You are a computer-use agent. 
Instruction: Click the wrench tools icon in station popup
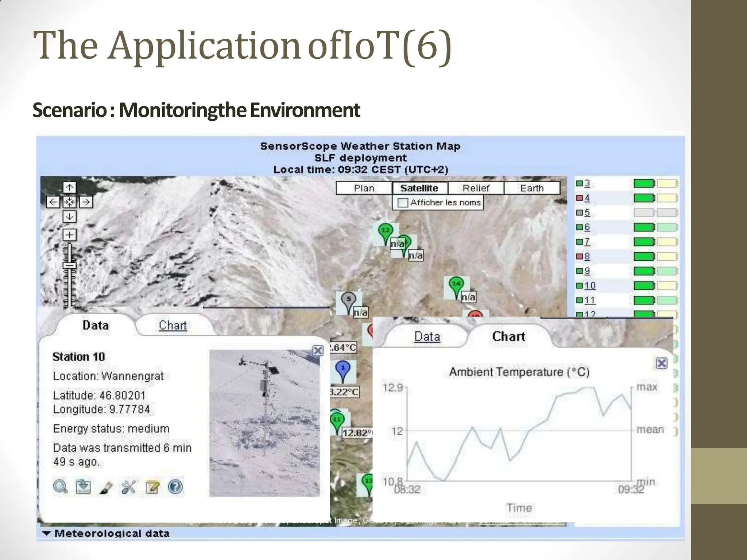click(x=128, y=487)
